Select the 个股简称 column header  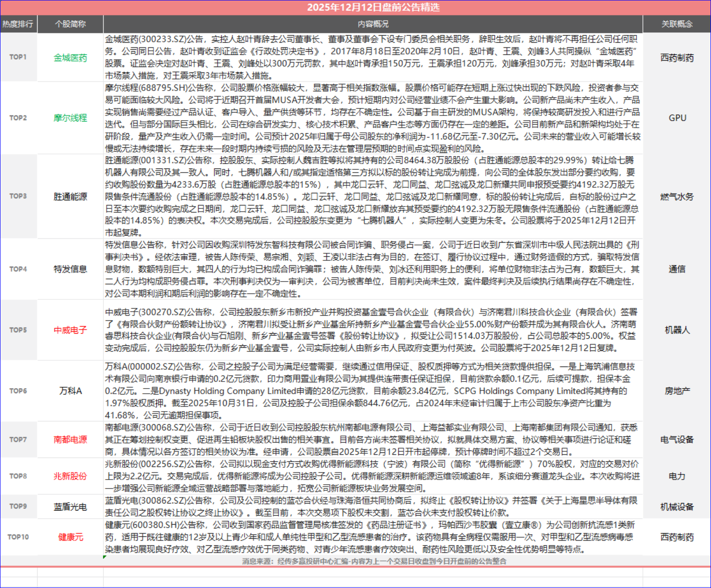[x=70, y=24]
